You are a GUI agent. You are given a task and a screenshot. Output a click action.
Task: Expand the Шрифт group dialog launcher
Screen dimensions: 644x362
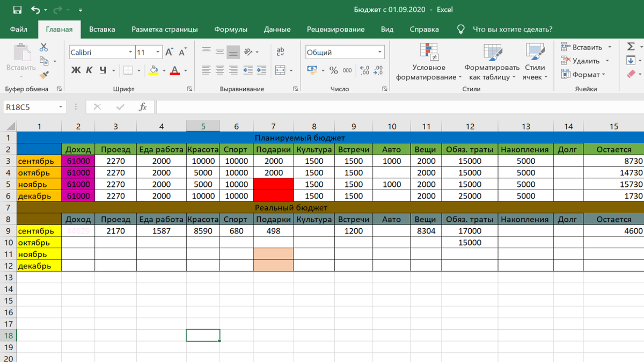pyautogui.click(x=189, y=89)
